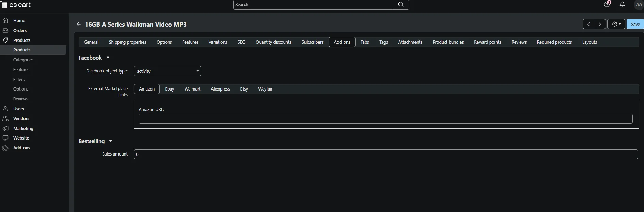
Task: Open the Home sidebar item
Action: click(x=19, y=21)
